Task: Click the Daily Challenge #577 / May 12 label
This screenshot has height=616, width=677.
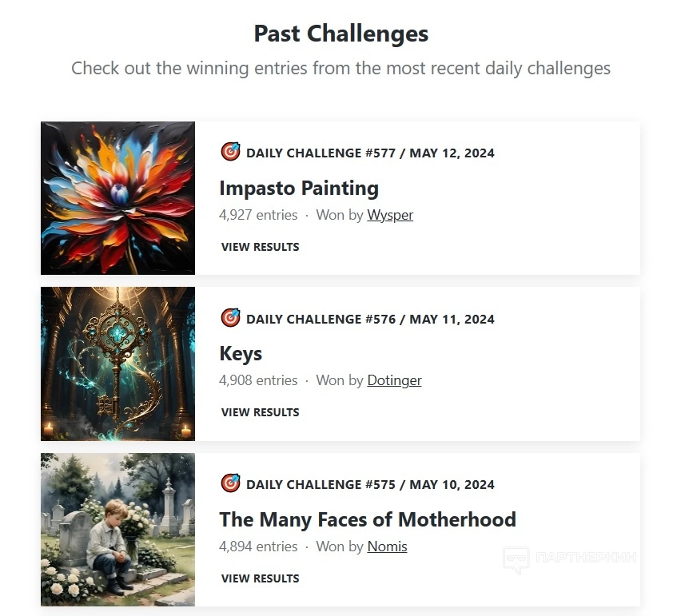Action: click(370, 153)
